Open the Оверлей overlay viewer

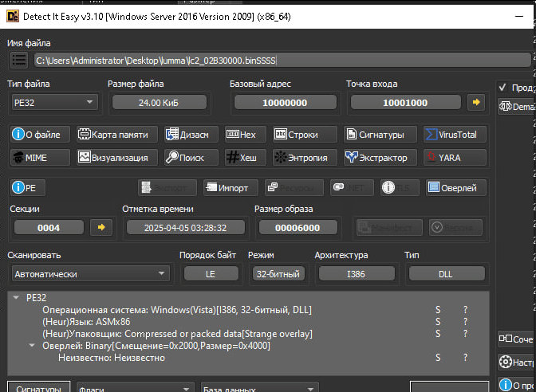click(456, 187)
